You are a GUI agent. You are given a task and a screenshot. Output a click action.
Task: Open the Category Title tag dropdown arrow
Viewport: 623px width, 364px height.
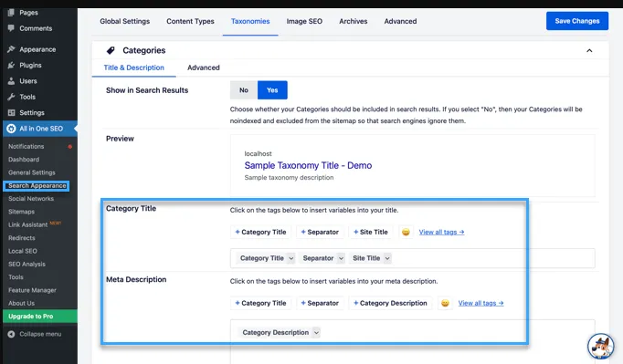(x=290, y=258)
